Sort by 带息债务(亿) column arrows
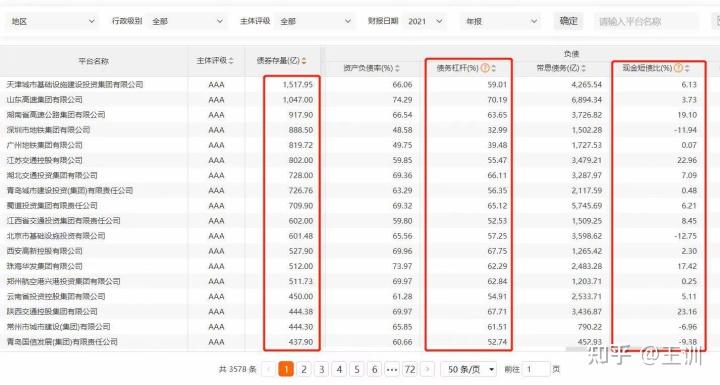The height and width of the screenshot is (385, 720). point(584,68)
